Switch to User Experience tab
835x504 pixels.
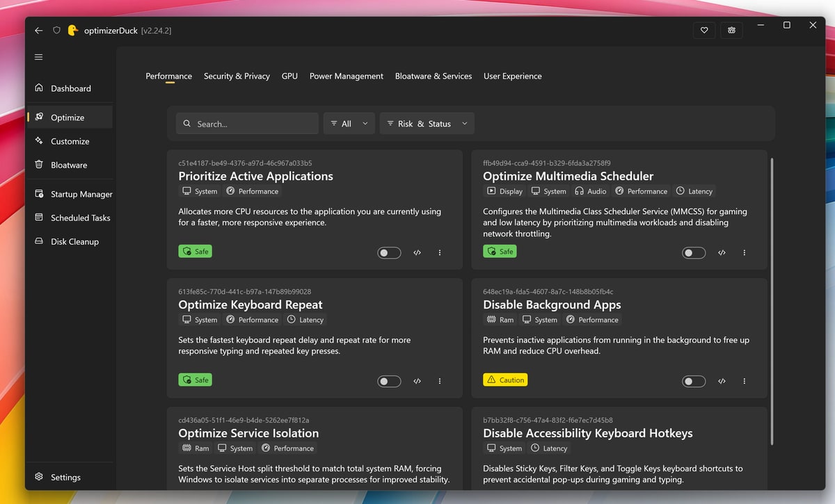click(x=513, y=76)
